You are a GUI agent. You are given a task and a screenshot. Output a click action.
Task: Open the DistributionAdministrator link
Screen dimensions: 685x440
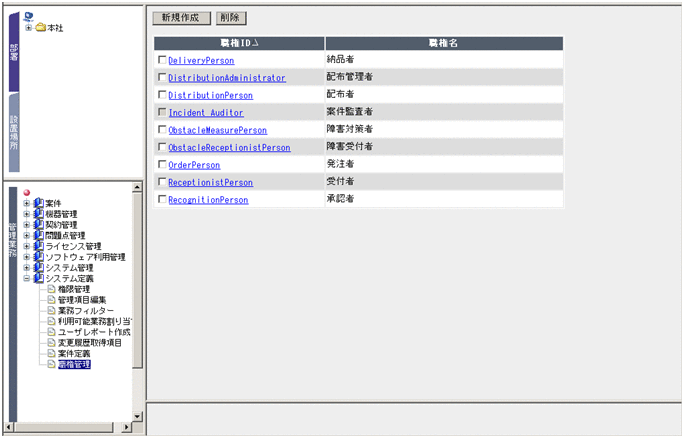(x=227, y=78)
